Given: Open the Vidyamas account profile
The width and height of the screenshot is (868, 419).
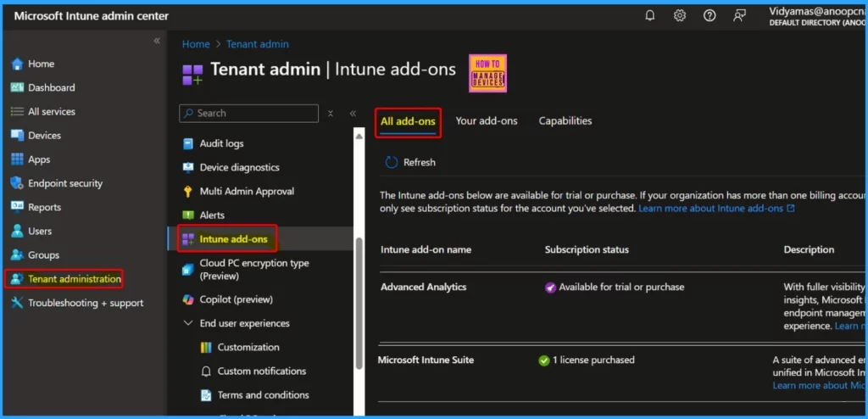Looking at the screenshot, I should pos(817,16).
